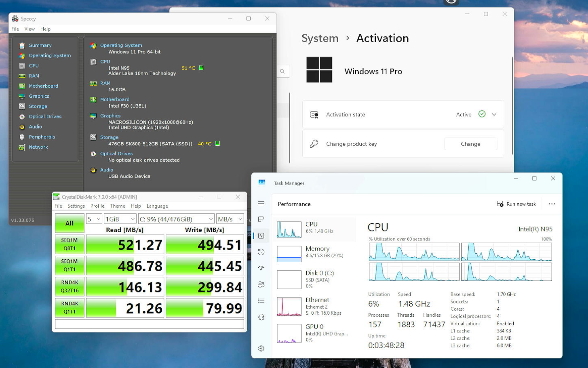Click the Activation state certificate icon

click(314, 115)
